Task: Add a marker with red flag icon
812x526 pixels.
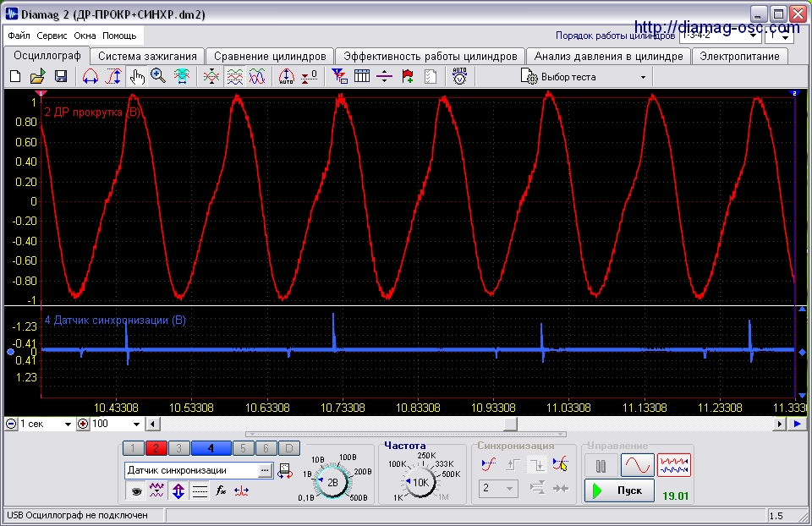Action: coord(408,77)
